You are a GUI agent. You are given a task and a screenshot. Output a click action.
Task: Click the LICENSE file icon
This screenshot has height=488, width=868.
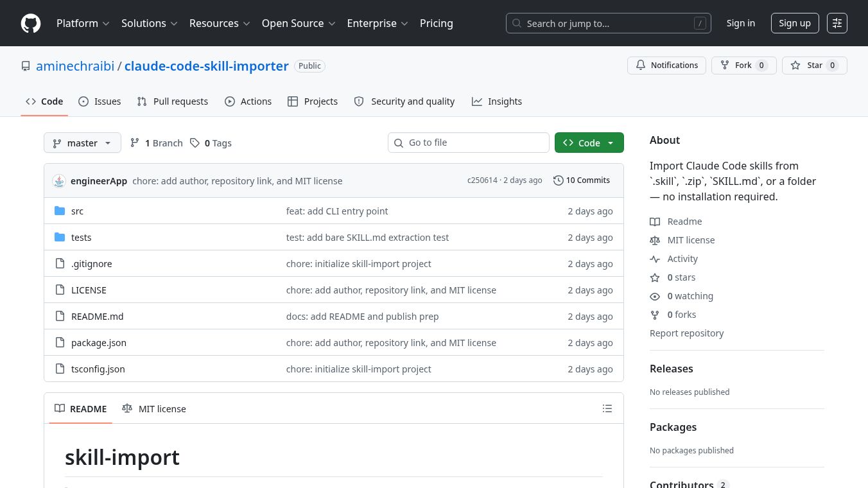[60, 290]
